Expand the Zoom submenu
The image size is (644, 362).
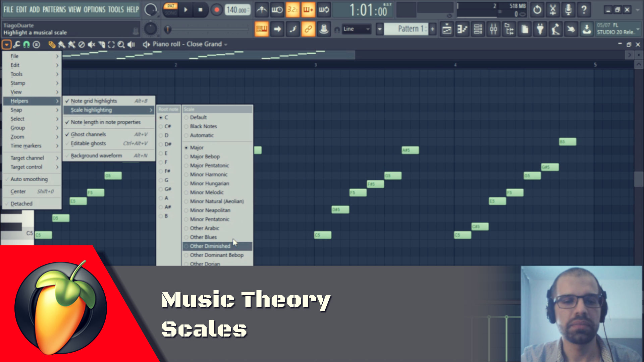click(x=32, y=137)
